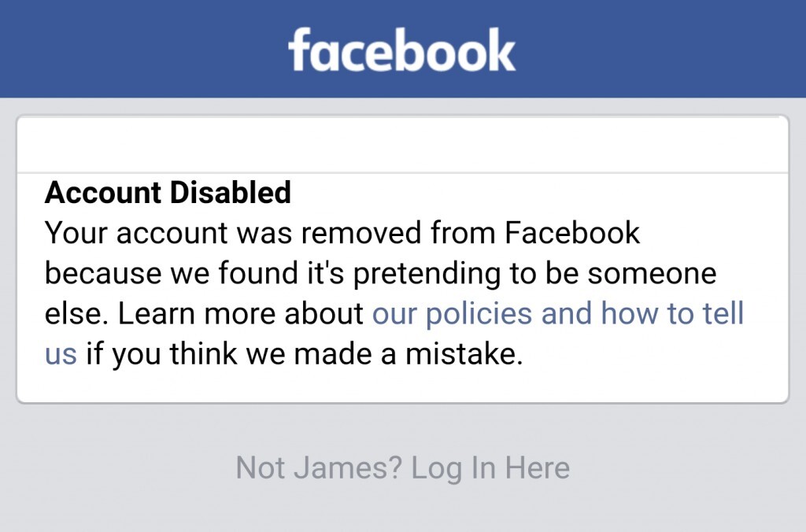Open the "our policies and how to tell" link

pos(557,314)
